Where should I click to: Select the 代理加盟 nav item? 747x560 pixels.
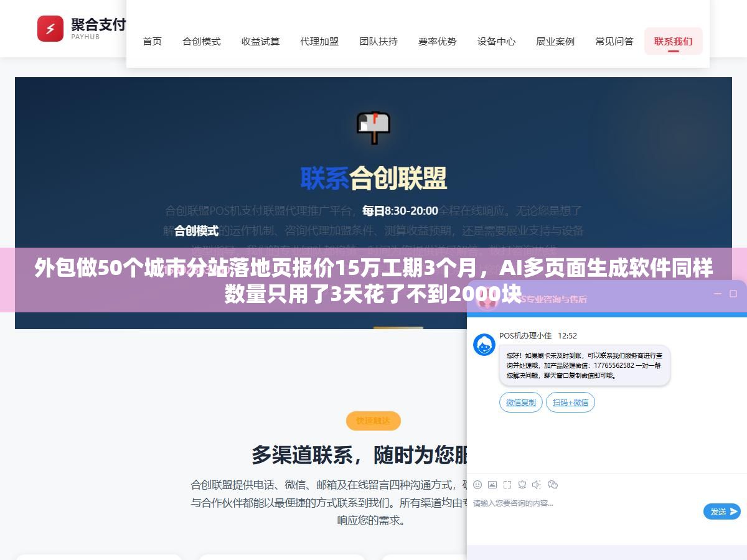point(319,41)
